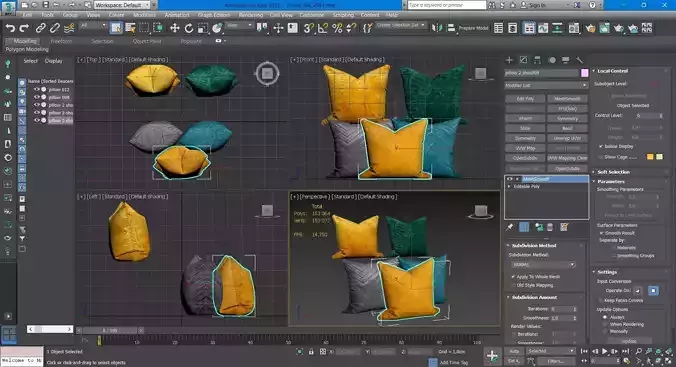Toggle the Show Cage checkbox

601,157
